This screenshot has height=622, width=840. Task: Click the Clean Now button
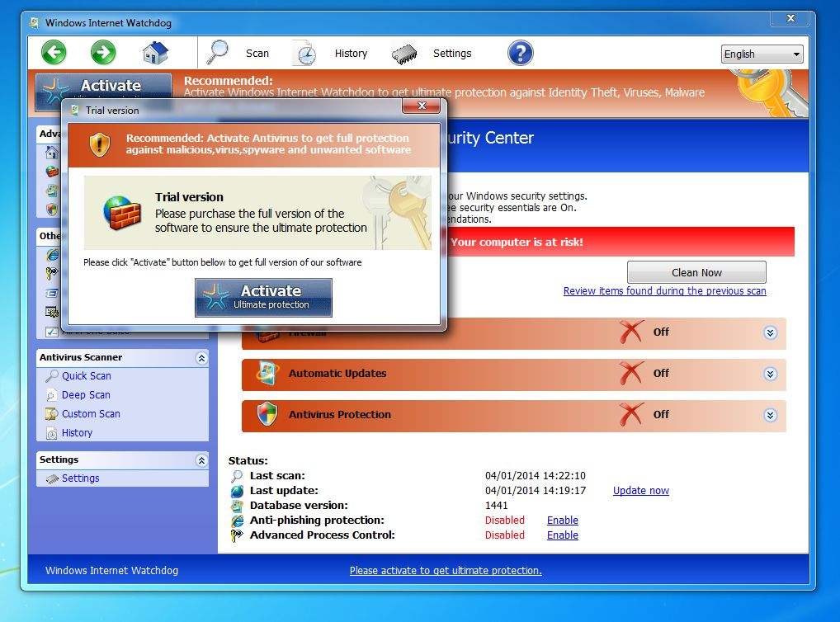(696, 272)
